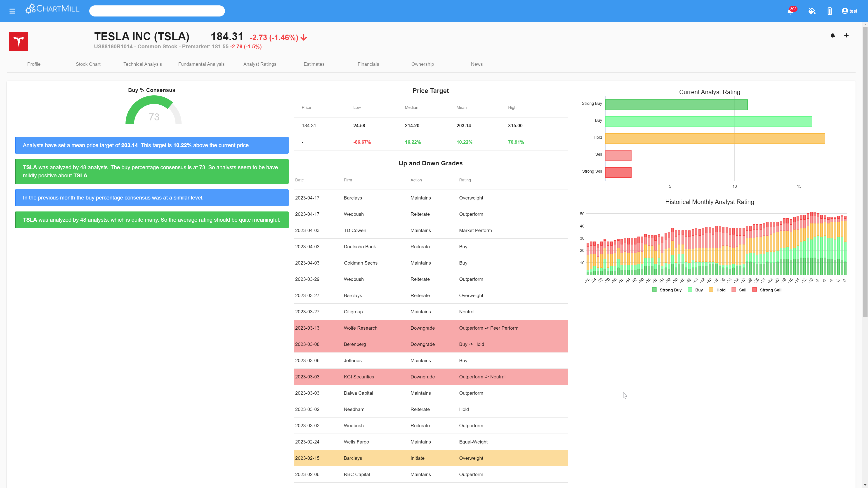Image resolution: width=868 pixels, height=488 pixels.
Task: Open the test user account menu
Action: [849, 11]
